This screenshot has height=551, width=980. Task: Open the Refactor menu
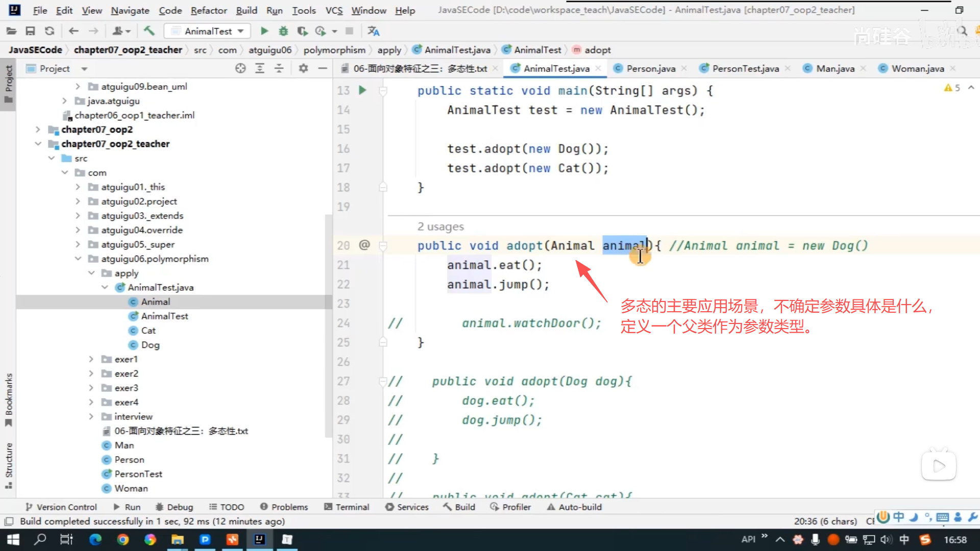point(208,10)
